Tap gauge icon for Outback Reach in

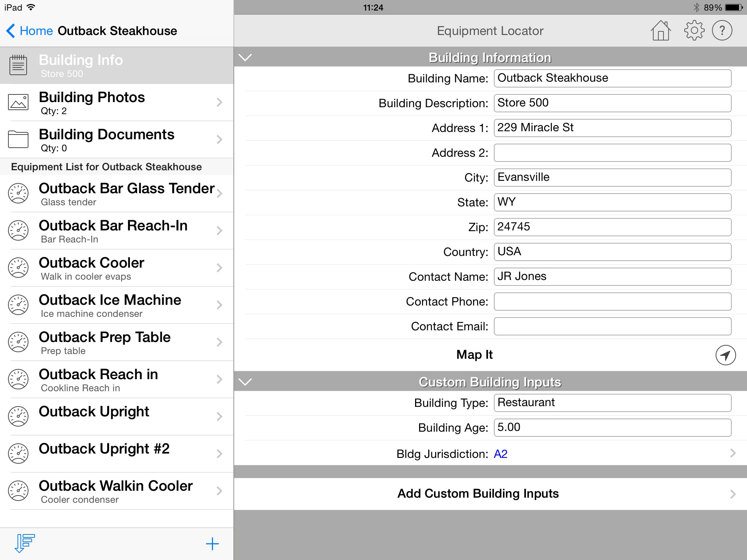coord(18,380)
